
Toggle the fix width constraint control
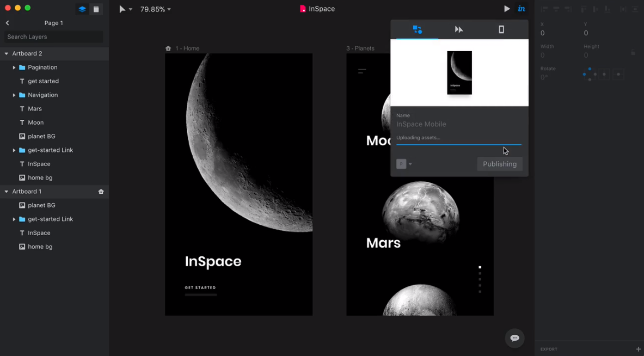coord(604,75)
